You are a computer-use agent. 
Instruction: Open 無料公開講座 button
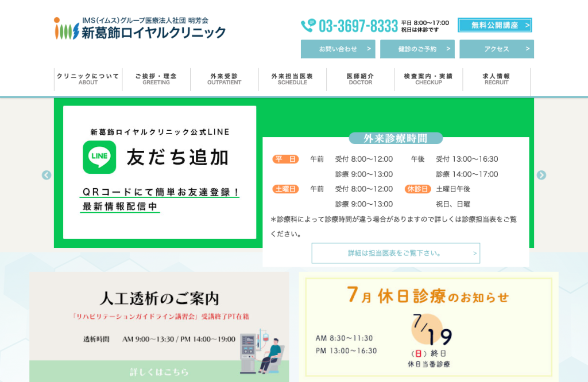494,25
